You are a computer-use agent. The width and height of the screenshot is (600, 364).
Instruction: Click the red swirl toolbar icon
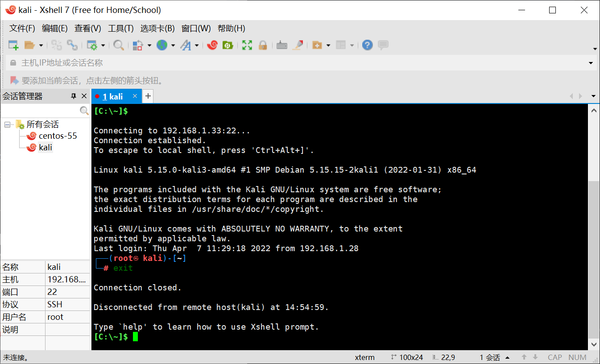(x=212, y=45)
